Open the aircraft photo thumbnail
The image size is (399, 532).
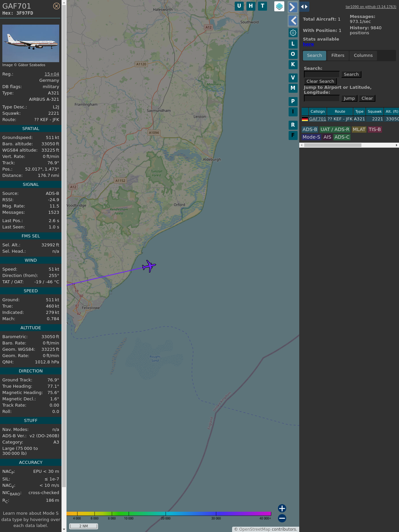pos(31,43)
